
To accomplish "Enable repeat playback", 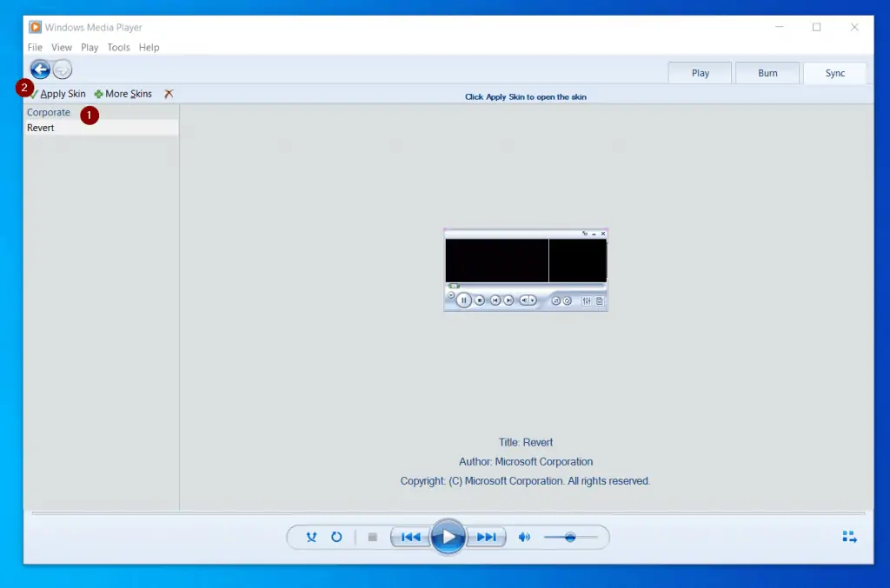I will 336,537.
